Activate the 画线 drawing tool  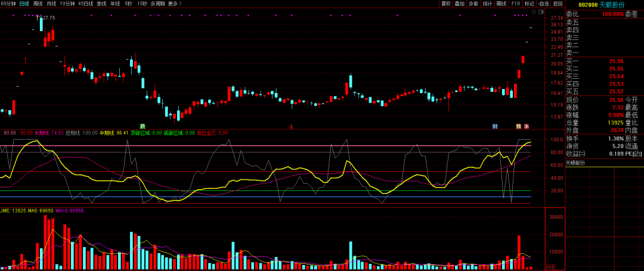[x=501, y=4]
